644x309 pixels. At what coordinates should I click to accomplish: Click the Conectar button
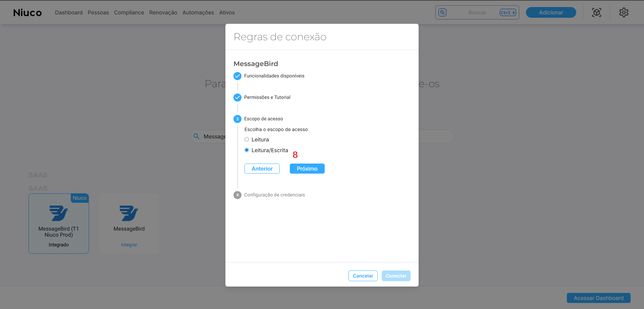396,276
